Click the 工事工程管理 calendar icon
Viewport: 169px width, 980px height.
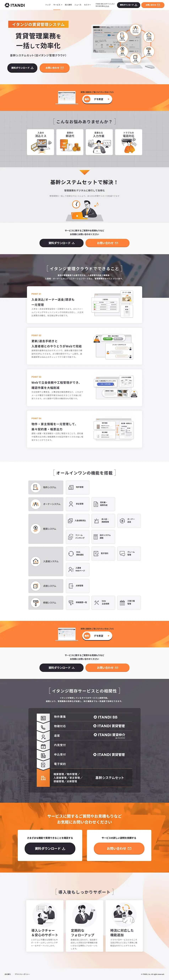tap(122, 603)
